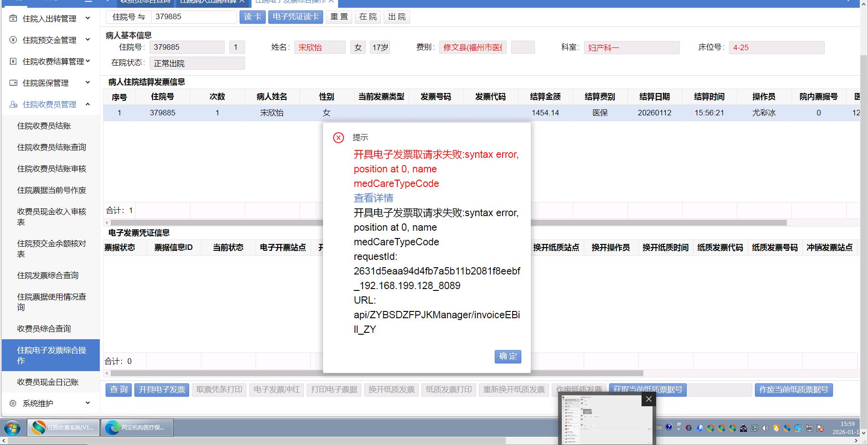This screenshot has width=868, height=445.
Task: Click the 住院收费结算管理 sidebar icon
Action: point(13,62)
